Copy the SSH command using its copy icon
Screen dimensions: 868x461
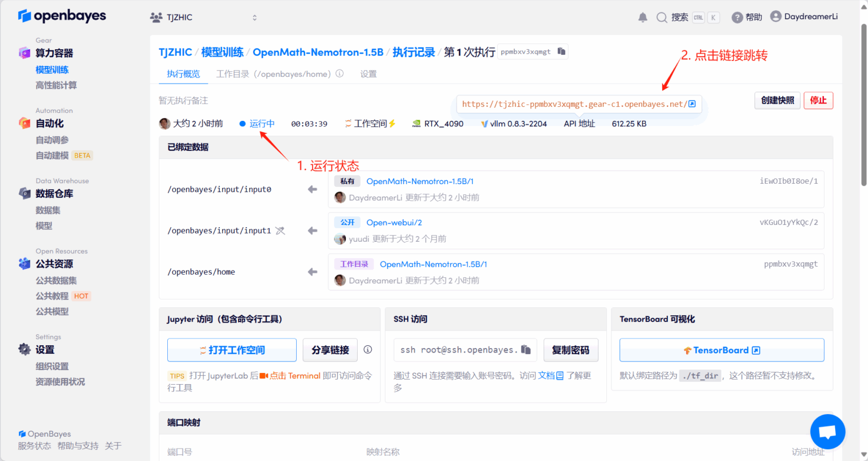(526, 350)
